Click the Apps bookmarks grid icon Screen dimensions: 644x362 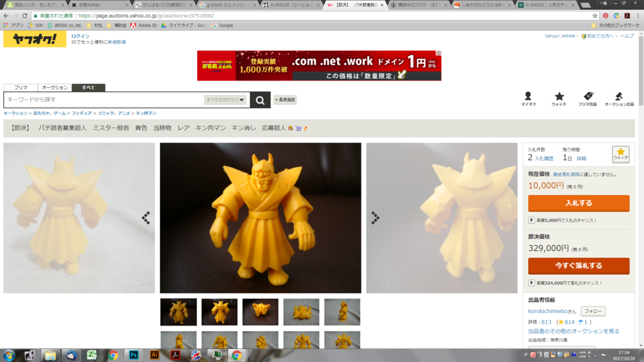[6, 25]
